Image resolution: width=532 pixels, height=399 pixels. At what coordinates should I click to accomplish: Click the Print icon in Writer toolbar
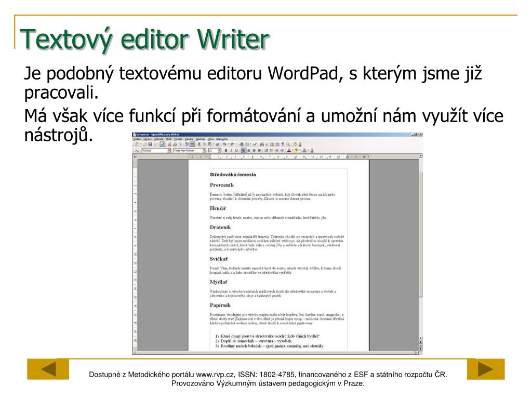tap(175, 144)
